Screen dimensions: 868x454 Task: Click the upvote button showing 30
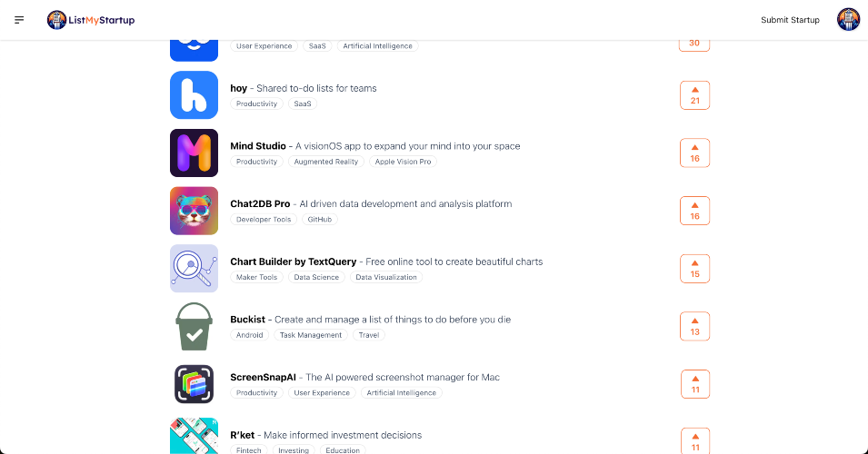tap(694, 44)
